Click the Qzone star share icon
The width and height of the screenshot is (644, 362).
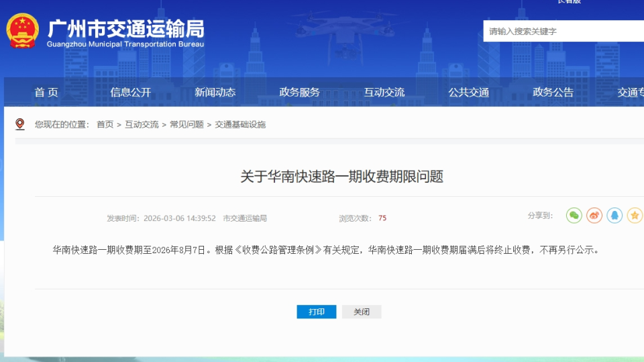pyautogui.click(x=634, y=216)
